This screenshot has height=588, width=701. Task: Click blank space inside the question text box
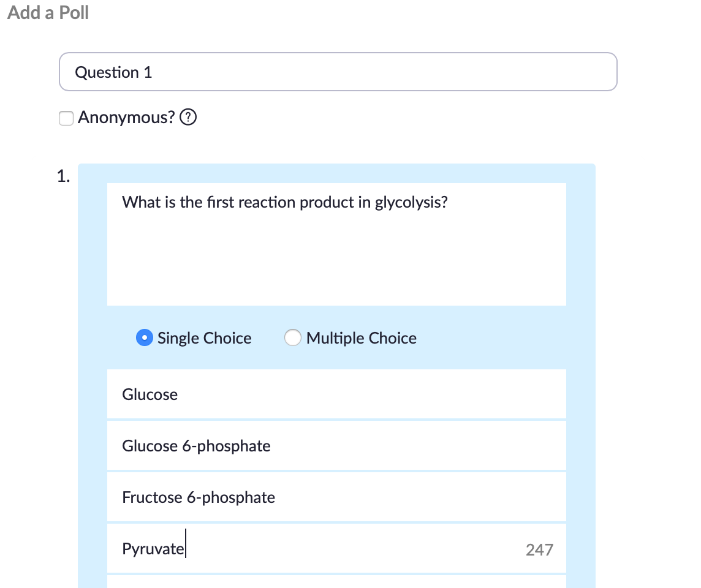[336, 263]
